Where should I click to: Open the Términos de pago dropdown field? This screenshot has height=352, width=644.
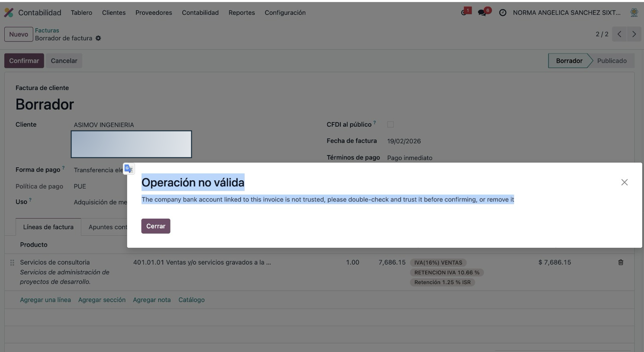[x=409, y=158]
